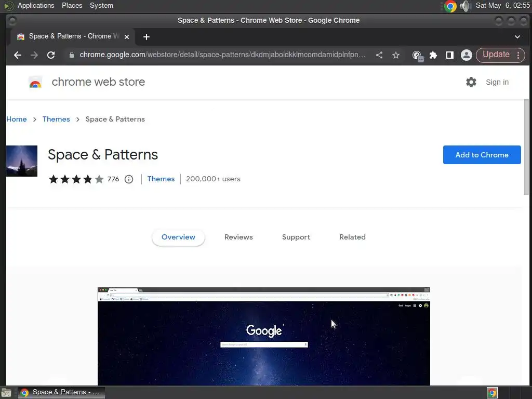Expand the tab search dropdown arrow
This screenshot has height=399, width=532.
[x=517, y=37]
